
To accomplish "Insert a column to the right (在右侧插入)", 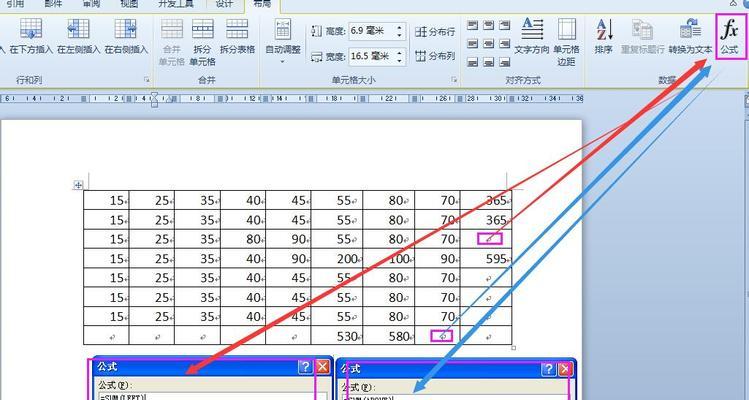I will pyautogui.click(x=126, y=36).
